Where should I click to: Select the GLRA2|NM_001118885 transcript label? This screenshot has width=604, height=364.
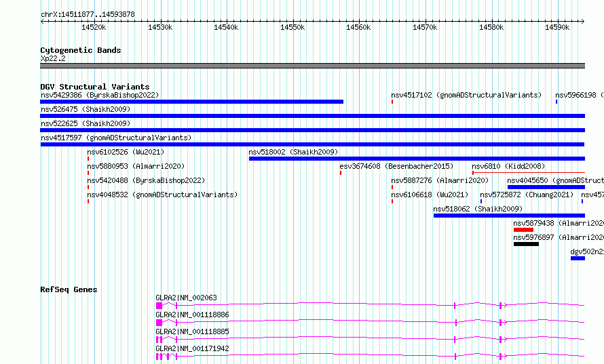tap(192, 331)
